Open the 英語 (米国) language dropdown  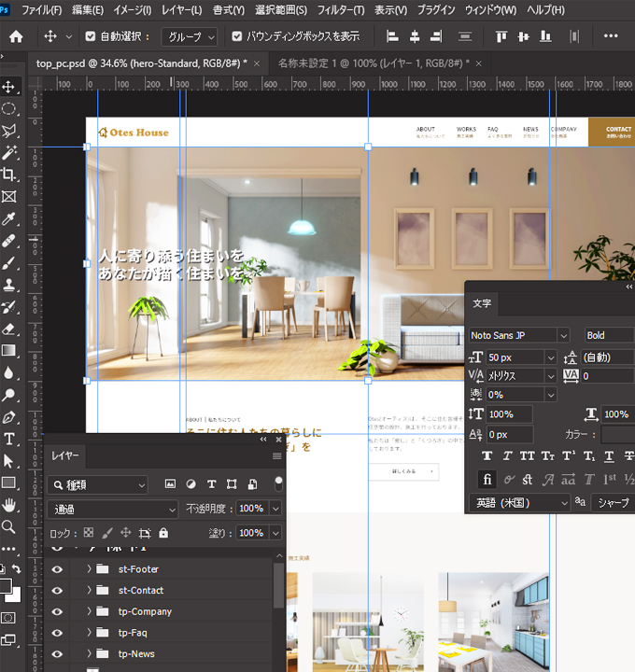point(519,502)
